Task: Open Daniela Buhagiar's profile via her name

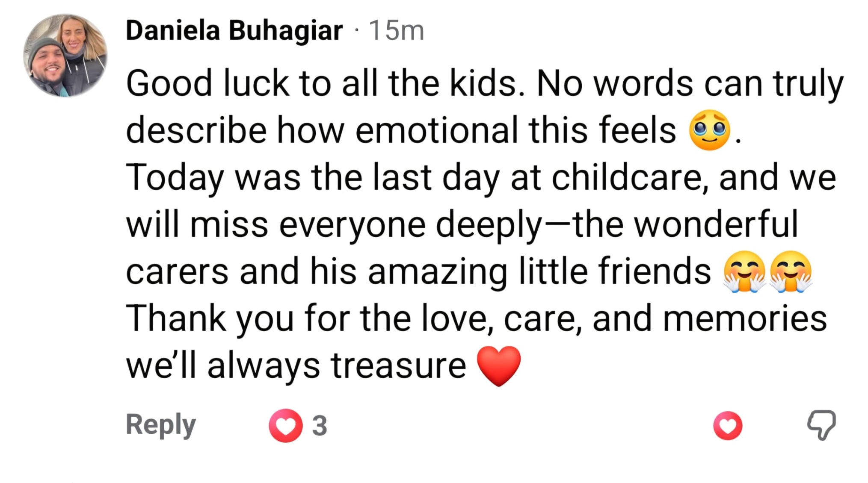Action: coord(234,31)
